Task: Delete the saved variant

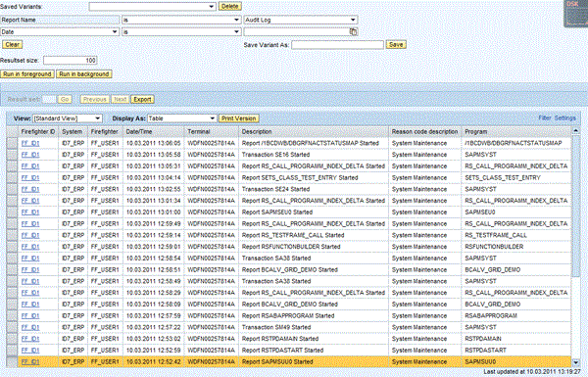Action: pyautogui.click(x=230, y=7)
